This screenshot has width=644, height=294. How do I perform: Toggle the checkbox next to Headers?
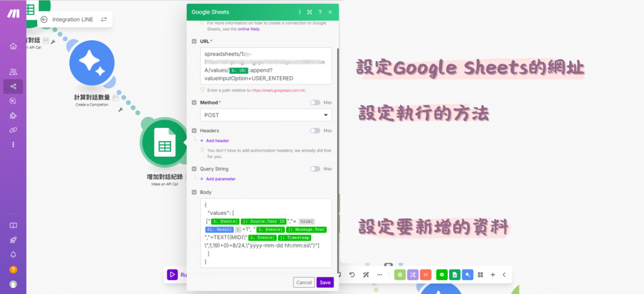point(194,131)
